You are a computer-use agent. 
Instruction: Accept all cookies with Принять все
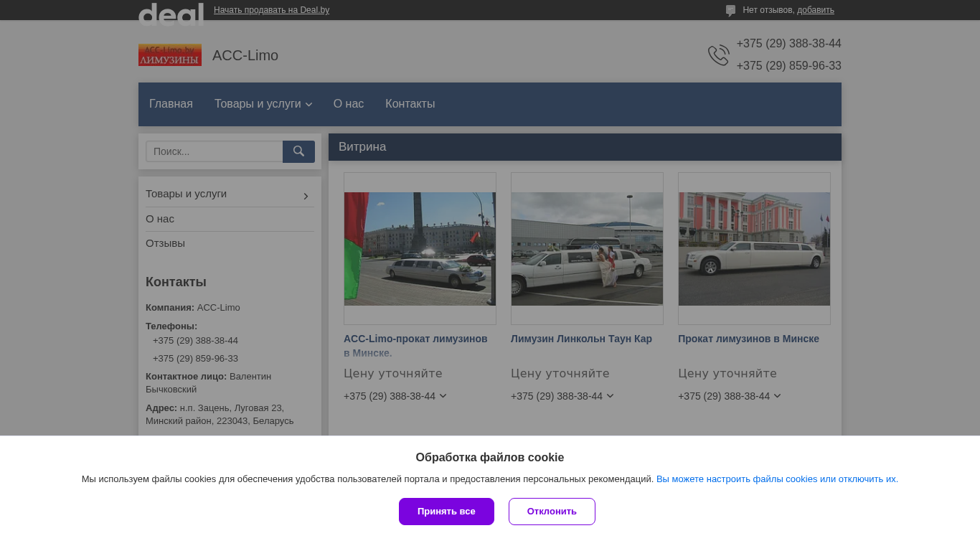coord(446,512)
